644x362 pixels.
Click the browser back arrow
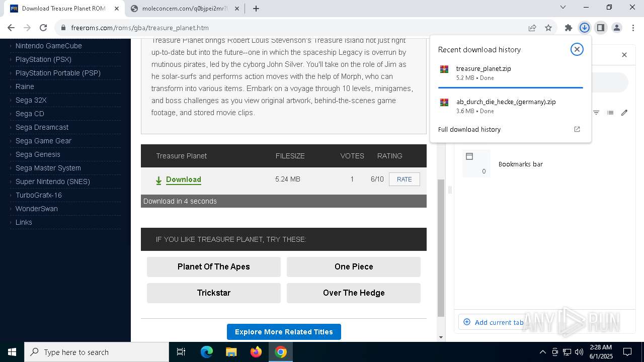pyautogui.click(x=11, y=28)
